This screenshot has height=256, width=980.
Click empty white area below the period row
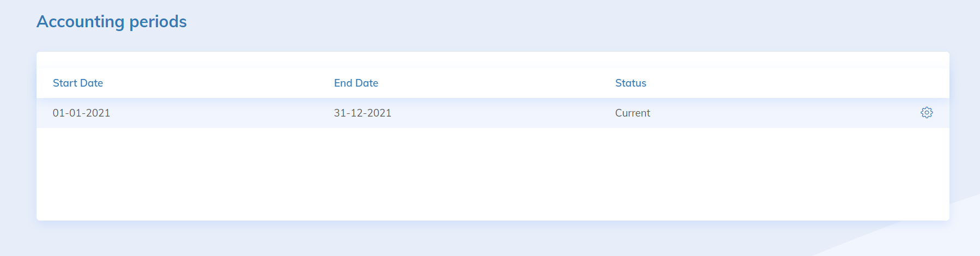click(491, 174)
